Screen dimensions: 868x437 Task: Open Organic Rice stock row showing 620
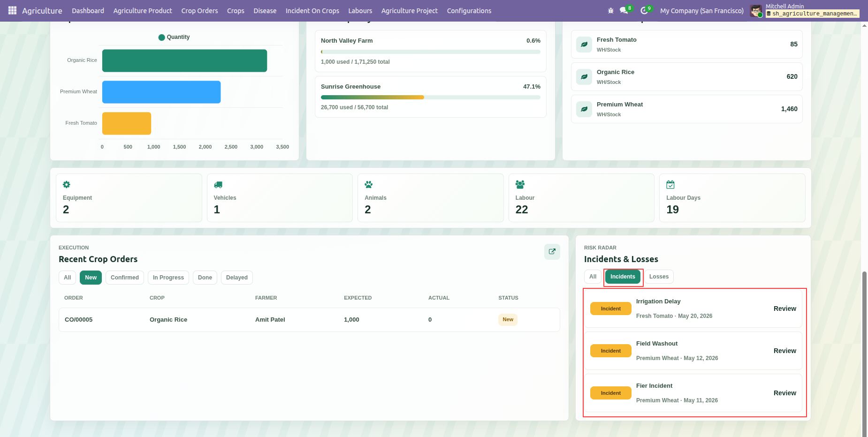687,77
